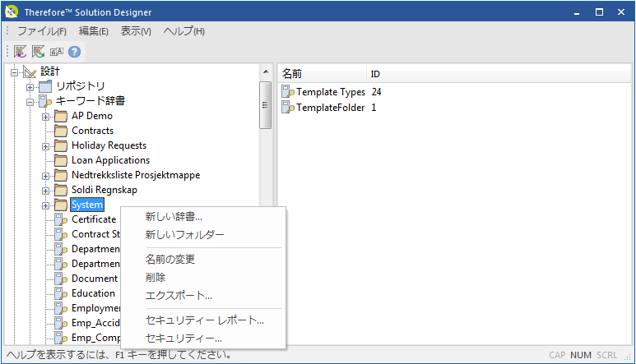Screen dimensions: 636x364
Task: Open セキュリティー... from context menu
Action: click(203, 338)
